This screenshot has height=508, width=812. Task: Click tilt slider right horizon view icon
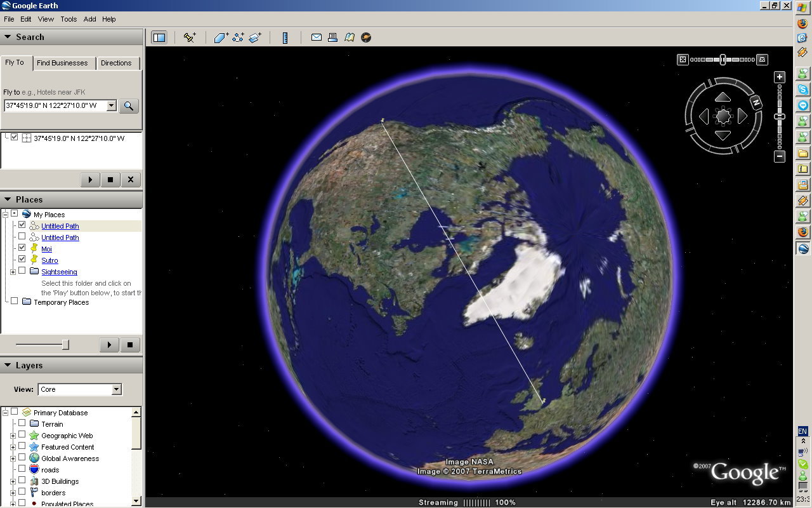pyautogui.click(x=763, y=59)
